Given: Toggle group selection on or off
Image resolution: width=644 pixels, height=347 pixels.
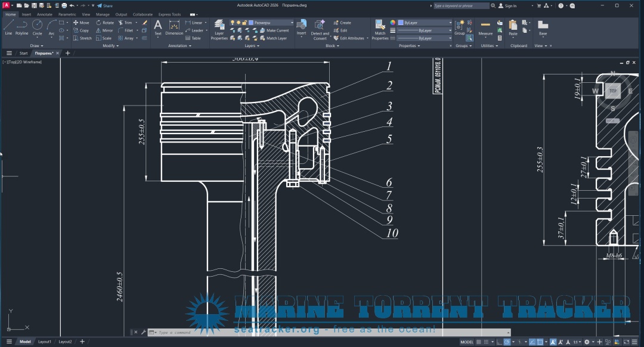Looking at the screenshot, I should [x=469, y=38].
